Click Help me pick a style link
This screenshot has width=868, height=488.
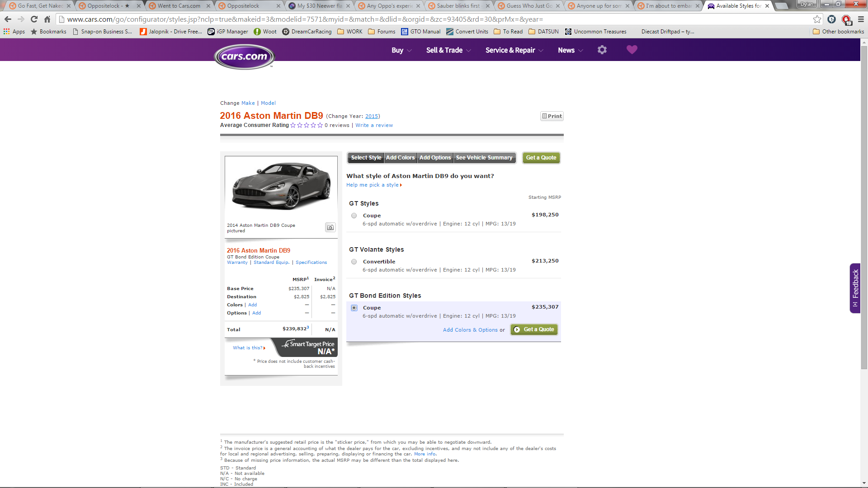pyautogui.click(x=374, y=185)
